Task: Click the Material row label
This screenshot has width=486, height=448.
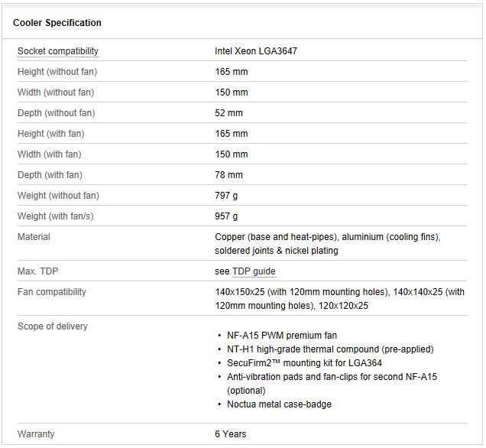Action: point(34,237)
